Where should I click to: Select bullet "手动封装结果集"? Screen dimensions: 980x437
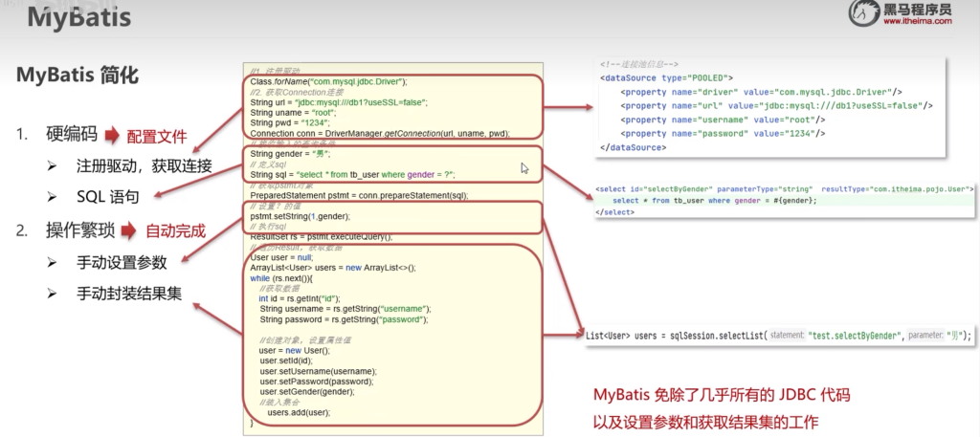coord(129,294)
